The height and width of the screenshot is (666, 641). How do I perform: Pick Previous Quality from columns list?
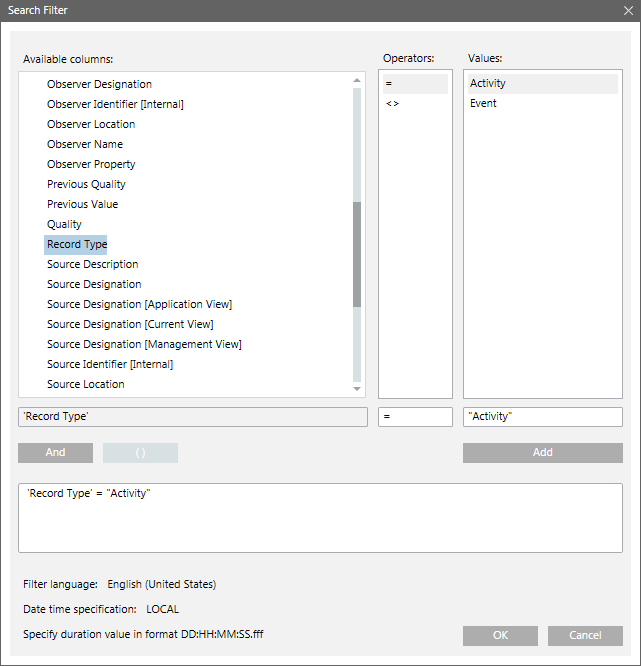[x=86, y=184]
